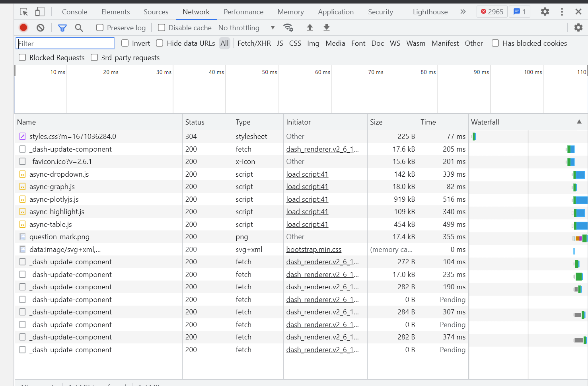Toggle the funnel filter icon
The image size is (588, 386).
tap(62, 27)
